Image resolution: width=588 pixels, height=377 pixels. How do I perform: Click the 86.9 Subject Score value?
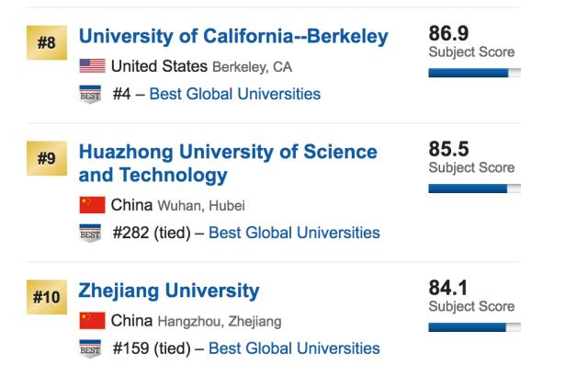pyautogui.click(x=447, y=34)
